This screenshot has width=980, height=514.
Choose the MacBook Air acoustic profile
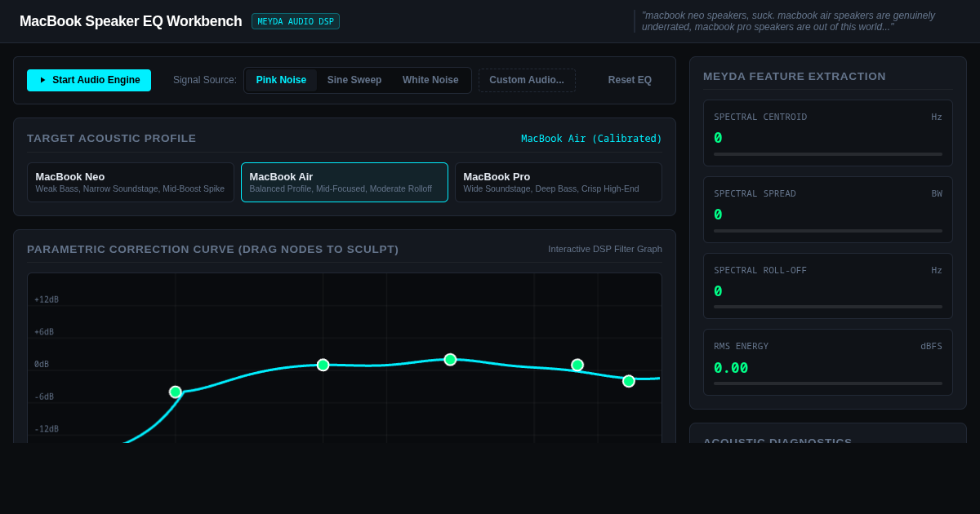pos(345,182)
